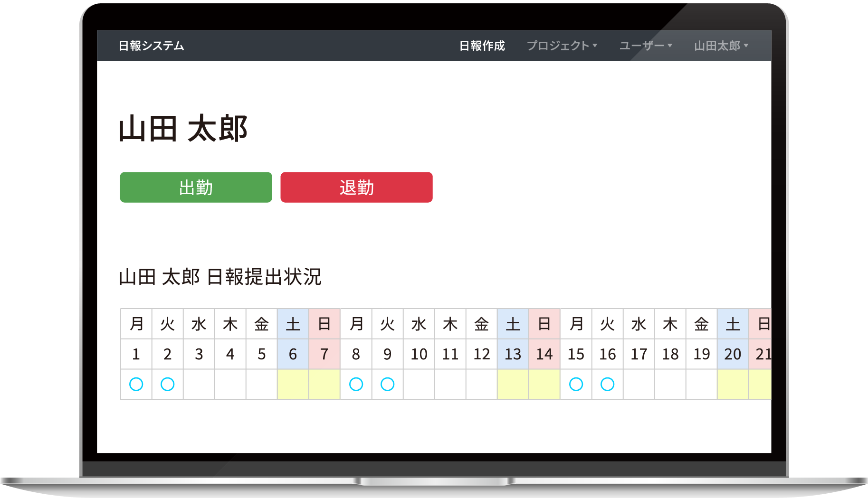The height and width of the screenshot is (498, 868).
Task: Expand the プロジェクト dropdown
Action: 562,46
